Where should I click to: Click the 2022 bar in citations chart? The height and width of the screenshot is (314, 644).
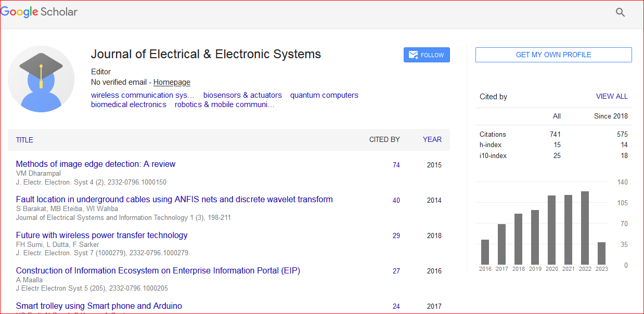coord(585,228)
